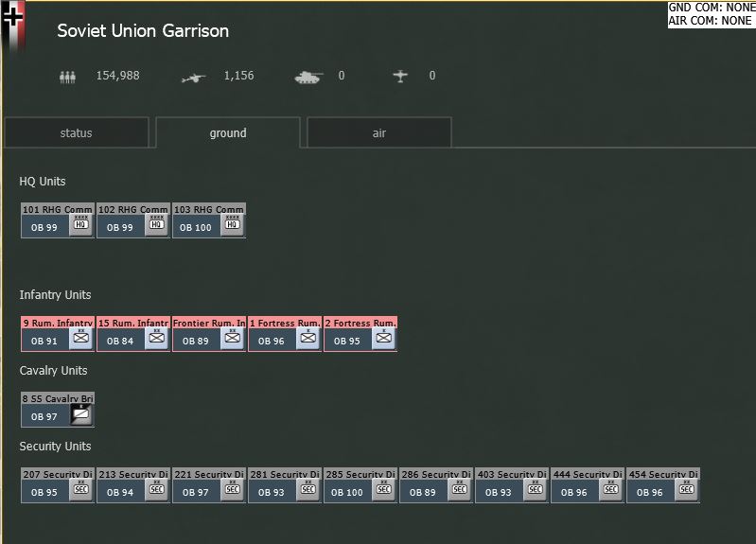756x544 pixels.
Task: Select the 8 SS Cavalry Brigade name
Action: tap(58, 398)
